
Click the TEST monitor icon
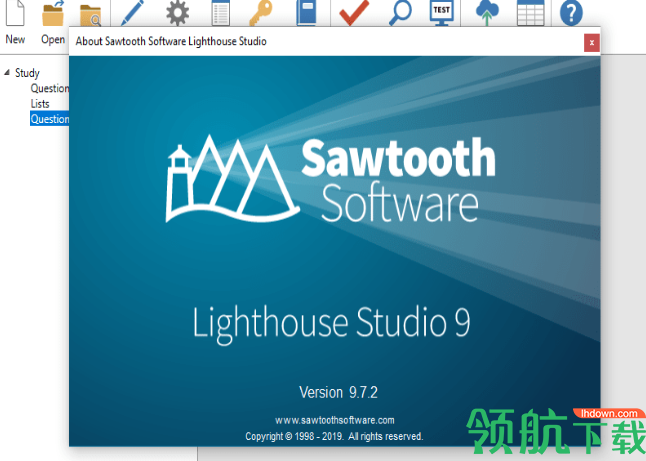pos(441,13)
